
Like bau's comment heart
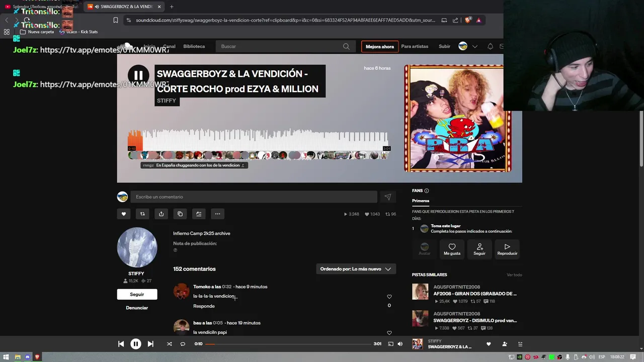point(389,333)
